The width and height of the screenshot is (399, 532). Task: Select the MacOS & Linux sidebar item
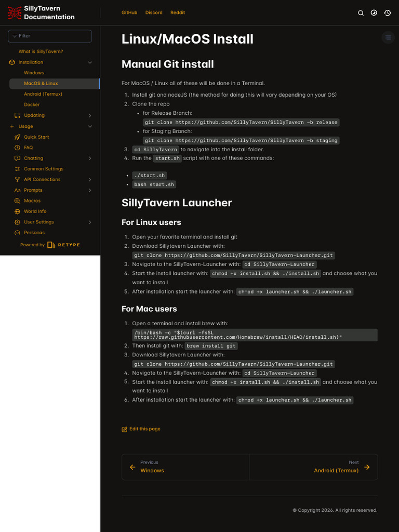[x=54, y=84]
